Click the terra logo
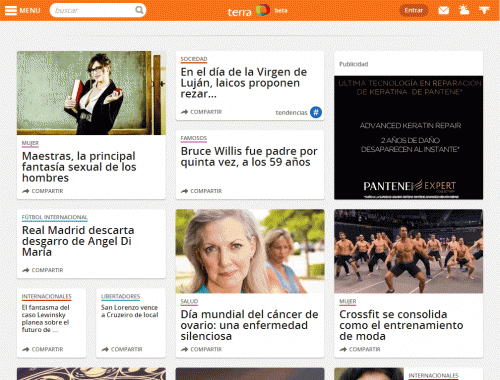 (249, 11)
